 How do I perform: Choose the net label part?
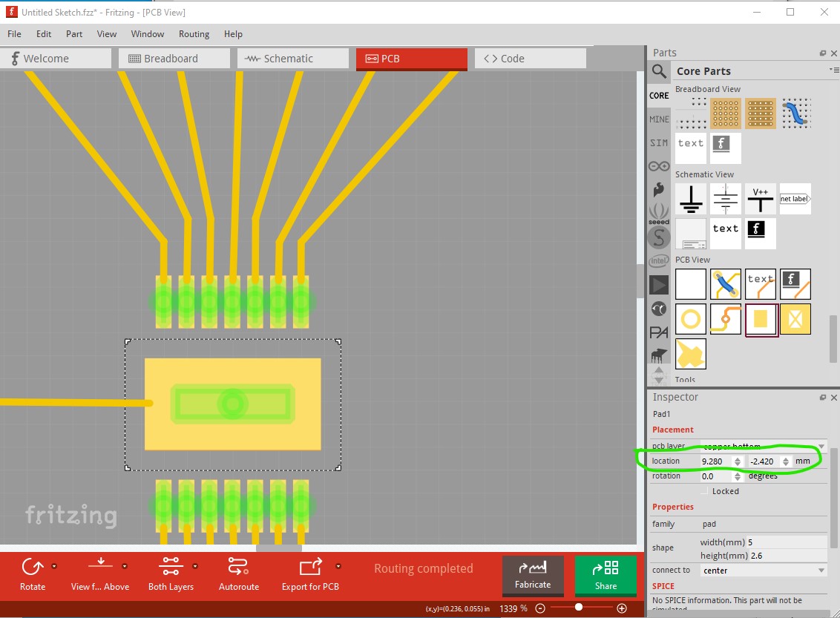click(x=795, y=199)
